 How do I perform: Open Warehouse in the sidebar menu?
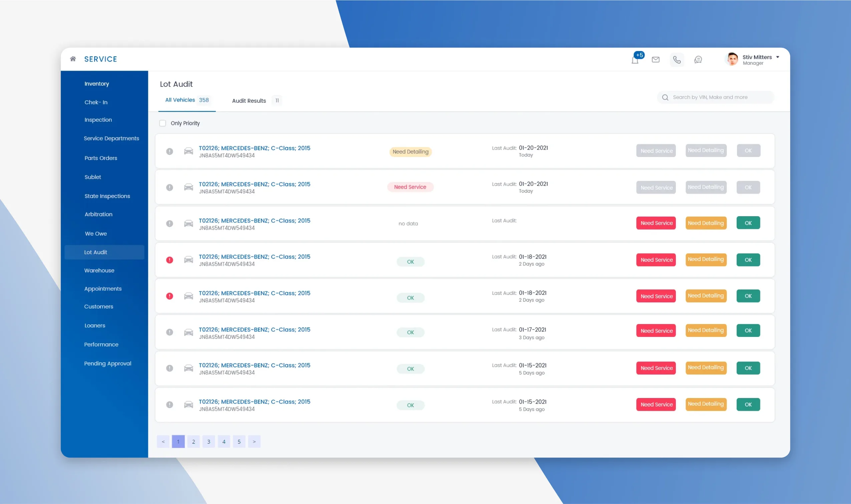coord(99,270)
